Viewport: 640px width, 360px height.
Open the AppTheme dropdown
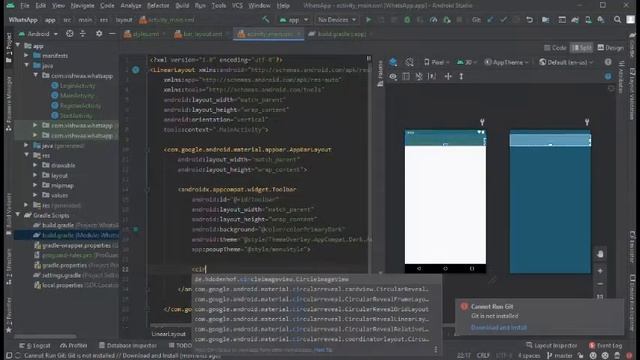pos(507,62)
